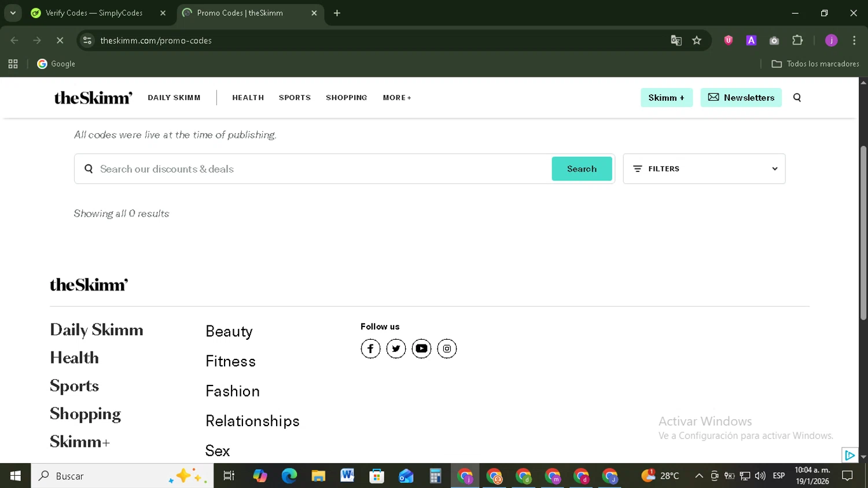The image size is (868, 488).
Task: Click the page vertical scrollbar thumb
Action: [x=863, y=233]
